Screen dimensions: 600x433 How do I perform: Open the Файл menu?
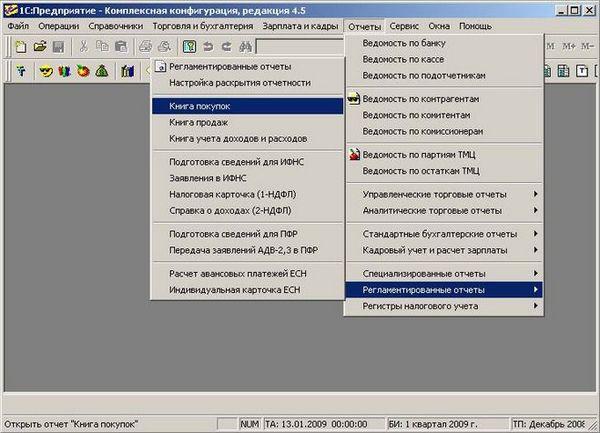pyautogui.click(x=18, y=26)
